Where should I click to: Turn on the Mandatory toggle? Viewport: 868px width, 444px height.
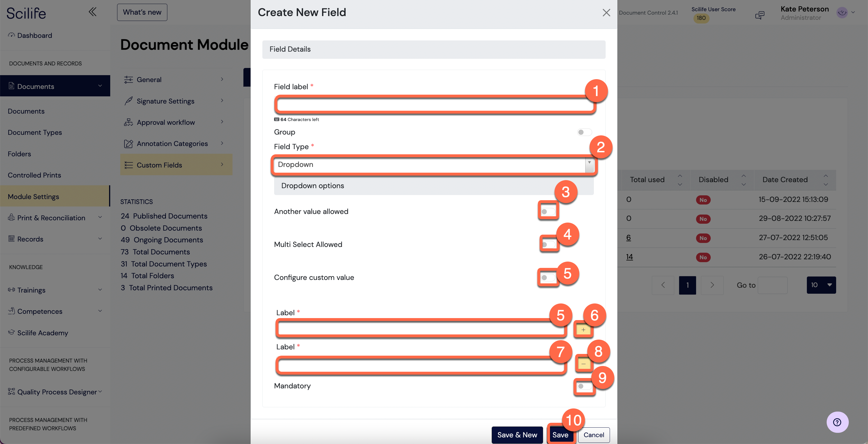584,386
